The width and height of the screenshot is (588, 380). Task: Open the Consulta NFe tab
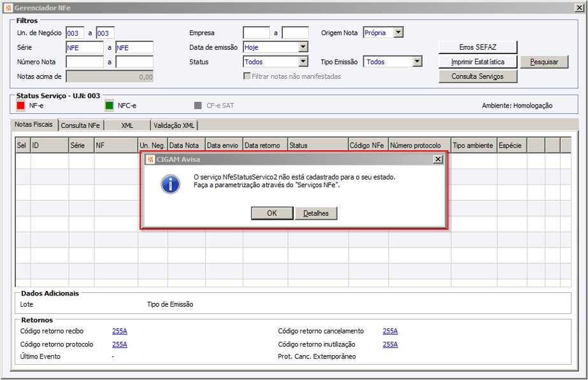click(x=80, y=125)
